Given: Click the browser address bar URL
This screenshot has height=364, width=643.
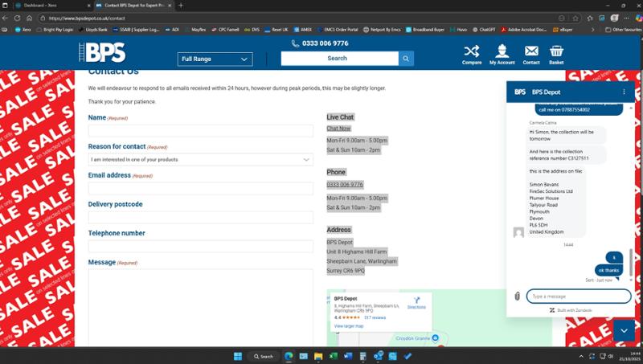Looking at the screenshot, I should click(87, 18).
